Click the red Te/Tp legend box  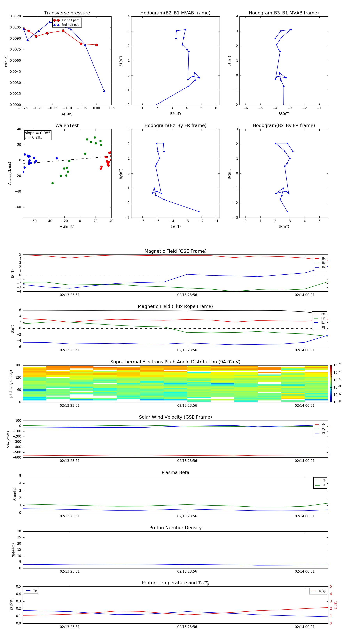pos(318,591)
